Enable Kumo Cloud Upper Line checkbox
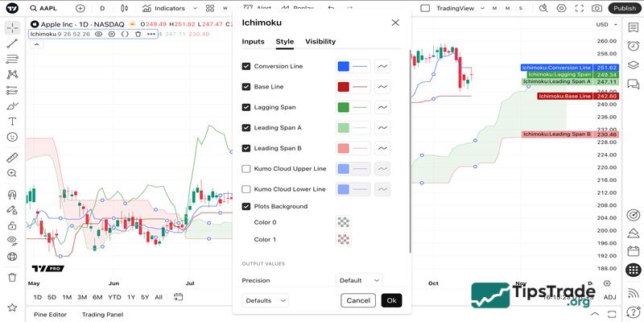This screenshot has width=644, height=322. point(246,169)
